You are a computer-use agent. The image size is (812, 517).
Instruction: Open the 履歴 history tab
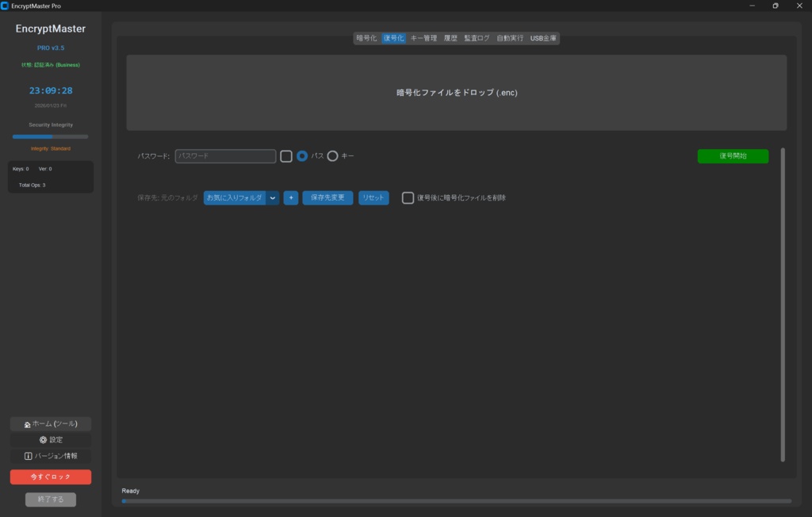click(450, 37)
